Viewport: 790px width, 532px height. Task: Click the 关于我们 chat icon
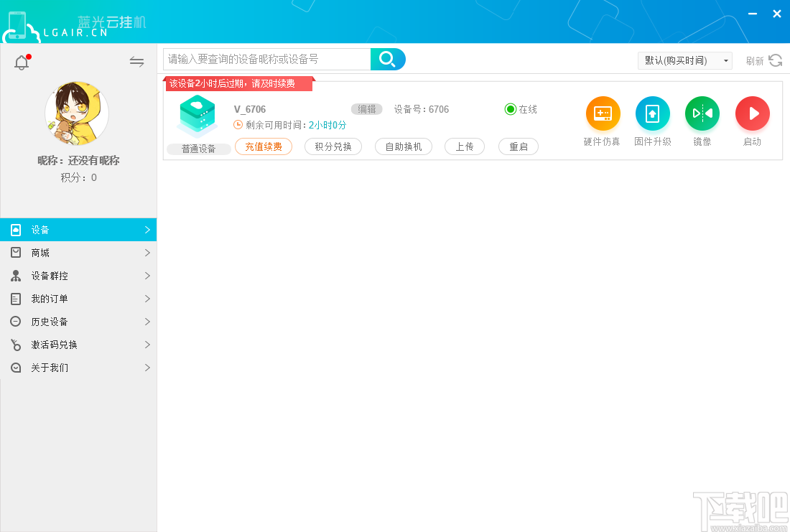coord(16,368)
